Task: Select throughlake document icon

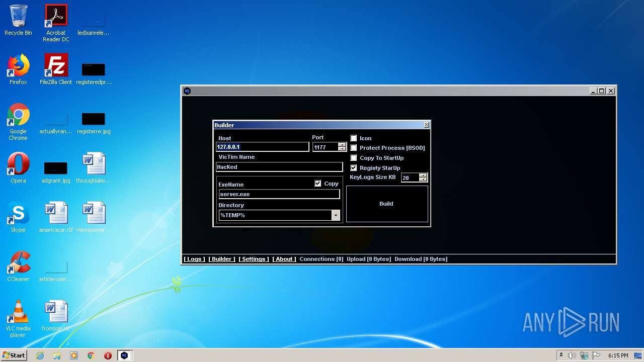Action: point(94,168)
